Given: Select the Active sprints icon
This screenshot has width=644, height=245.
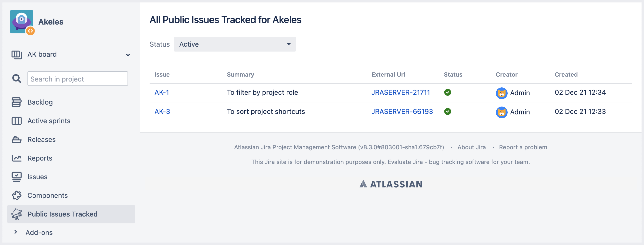Looking at the screenshot, I should pyautogui.click(x=16, y=121).
